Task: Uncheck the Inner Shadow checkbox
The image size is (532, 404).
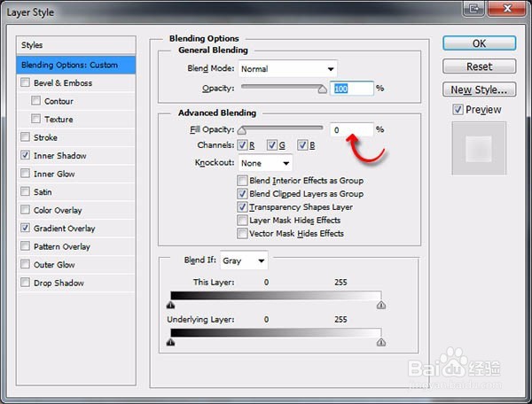Action: (25, 155)
